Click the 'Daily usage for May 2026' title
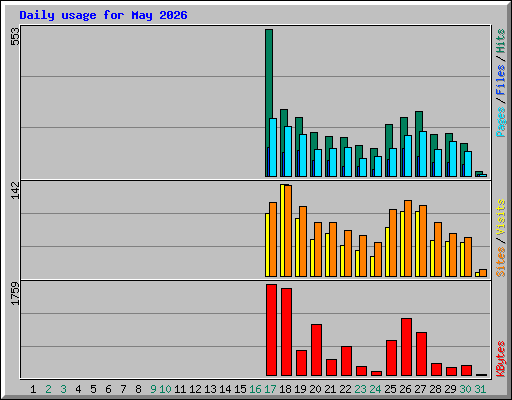Screen dimensions: 512x400 click(103, 15)
